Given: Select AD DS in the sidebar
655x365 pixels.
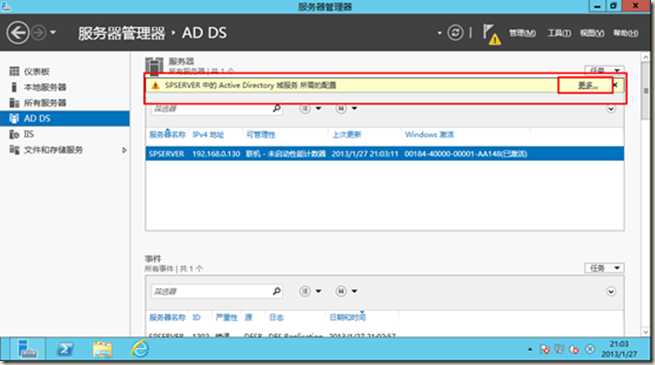Looking at the screenshot, I should (x=65, y=118).
